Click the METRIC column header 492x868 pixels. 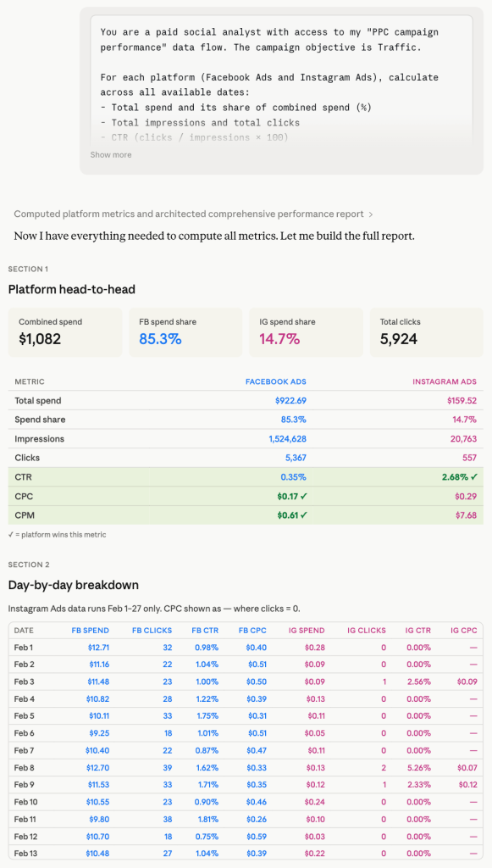pyautogui.click(x=30, y=381)
